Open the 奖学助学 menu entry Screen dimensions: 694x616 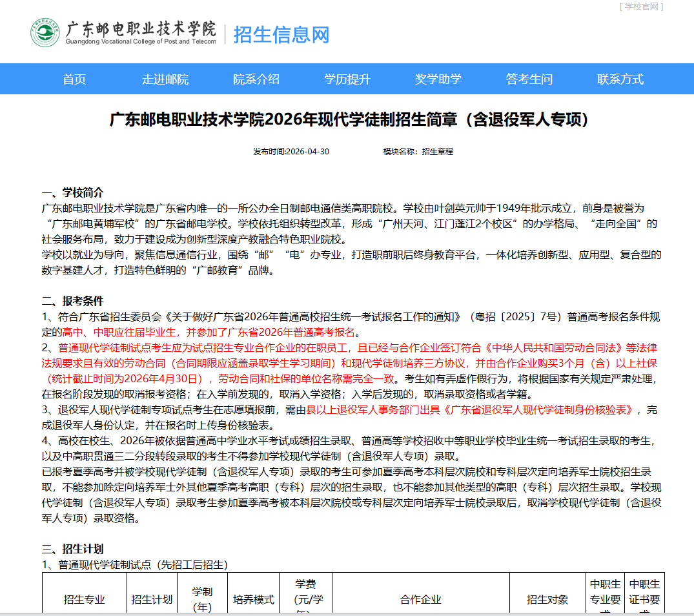438,79
